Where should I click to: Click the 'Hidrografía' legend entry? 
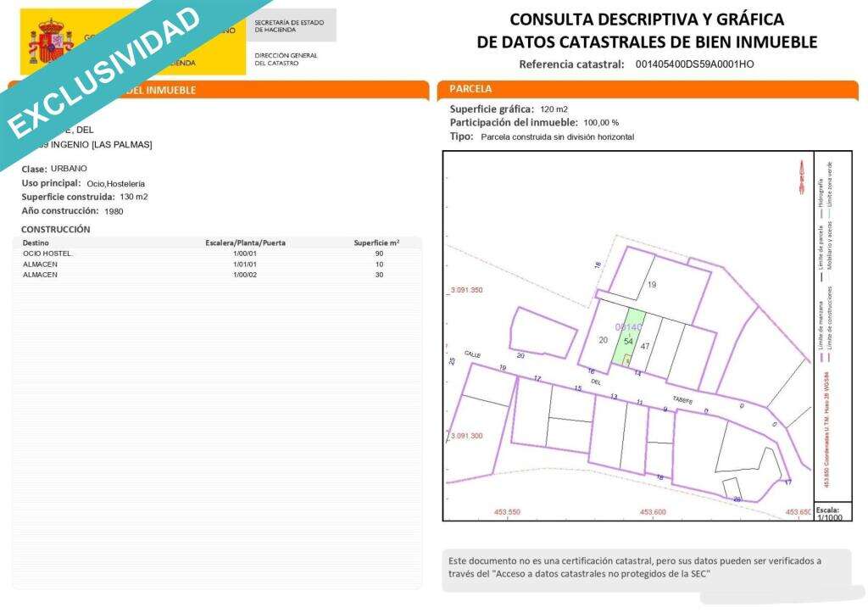pyautogui.click(x=820, y=198)
